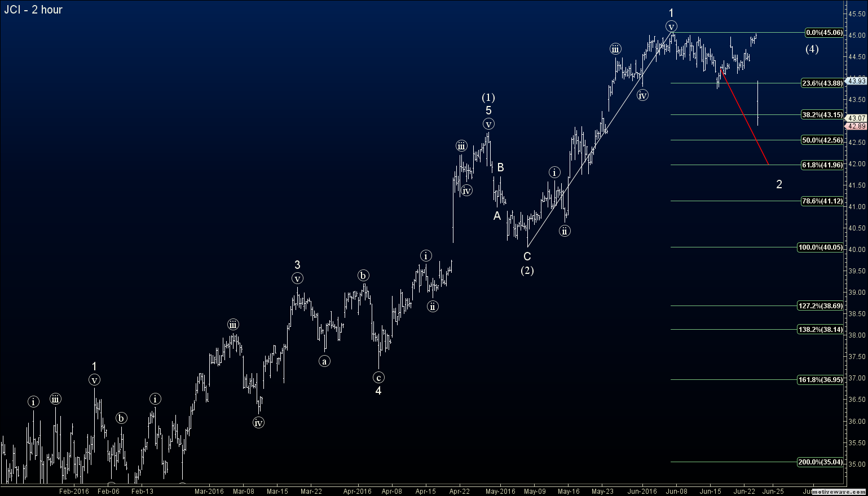Select the 100.0%(40.05) retracement label
This screenshot has height=496, width=868.
(x=821, y=247)
